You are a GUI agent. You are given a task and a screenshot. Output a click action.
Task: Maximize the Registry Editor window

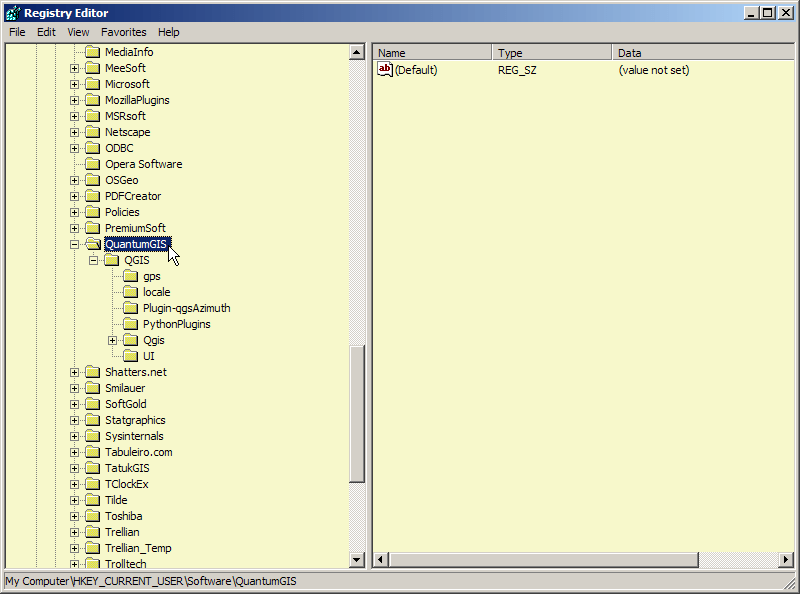point(768,13)
